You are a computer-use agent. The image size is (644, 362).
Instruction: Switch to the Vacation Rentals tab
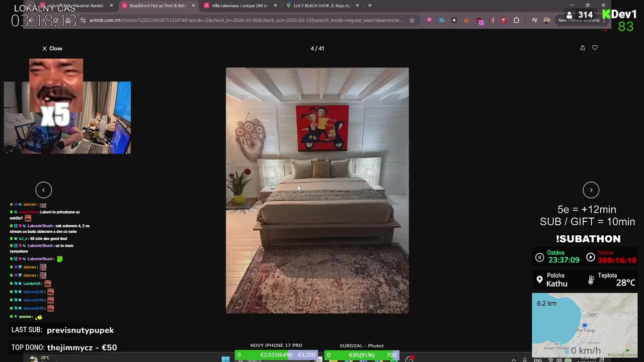(x=75, y=6)
